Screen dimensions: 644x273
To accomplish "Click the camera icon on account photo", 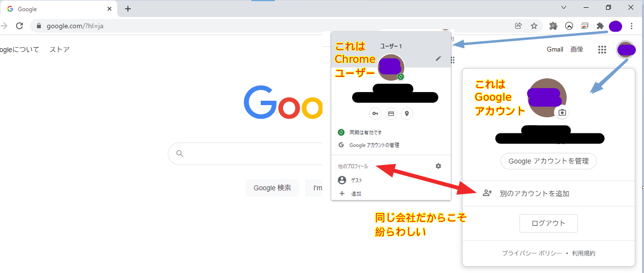I will coord(562,112).
